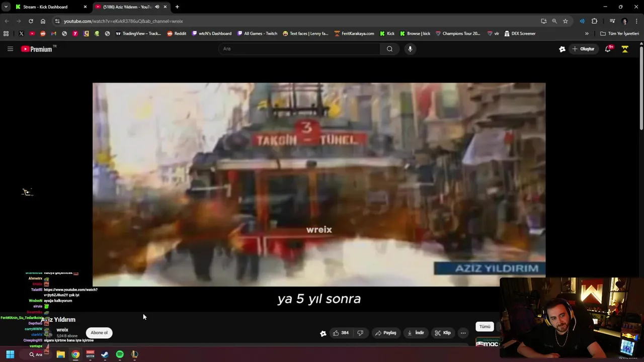Open All Games - Twitch bookmark
This screenshot has width=644, height=362.
257,34
